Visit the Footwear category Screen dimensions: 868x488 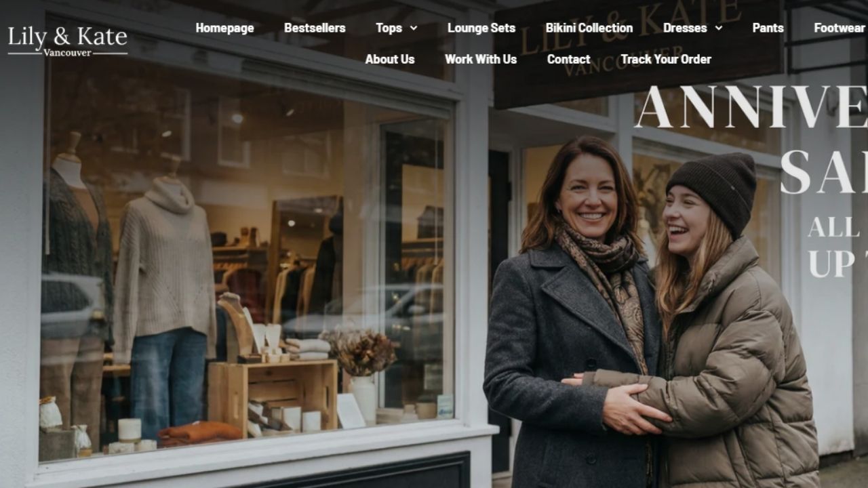(x=840, y=28)
